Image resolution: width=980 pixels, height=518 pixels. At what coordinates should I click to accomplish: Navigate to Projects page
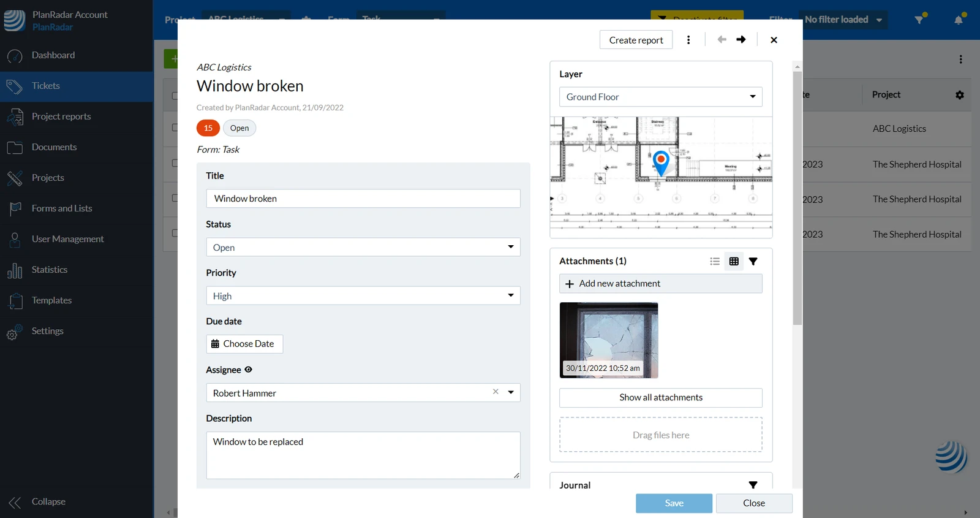tap(77, 178)
